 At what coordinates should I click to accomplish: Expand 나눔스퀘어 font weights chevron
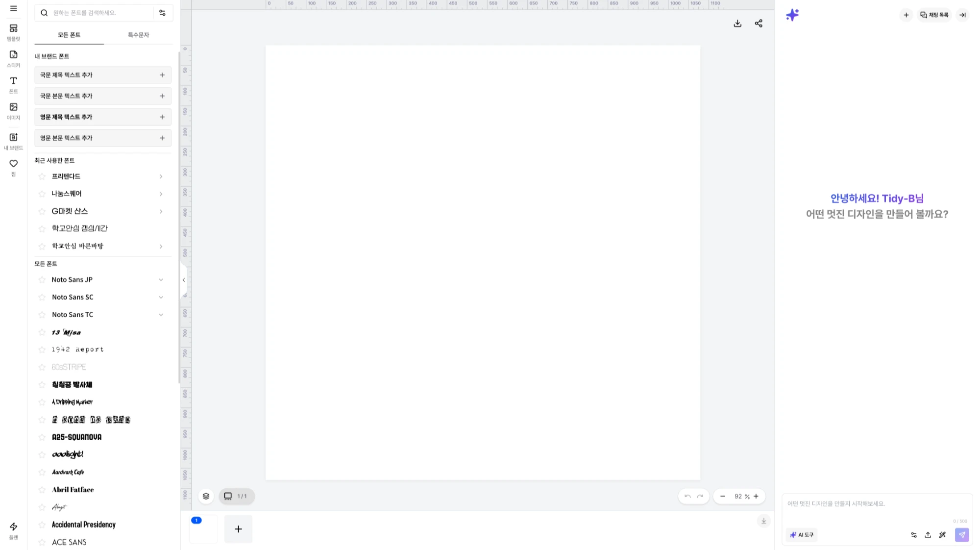(161, 194)
